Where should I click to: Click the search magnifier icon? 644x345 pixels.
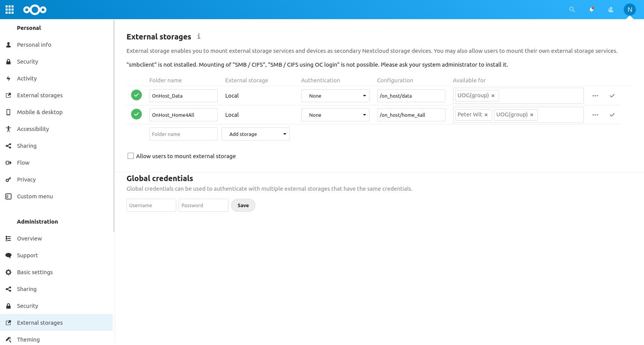[x=572, y=10]
